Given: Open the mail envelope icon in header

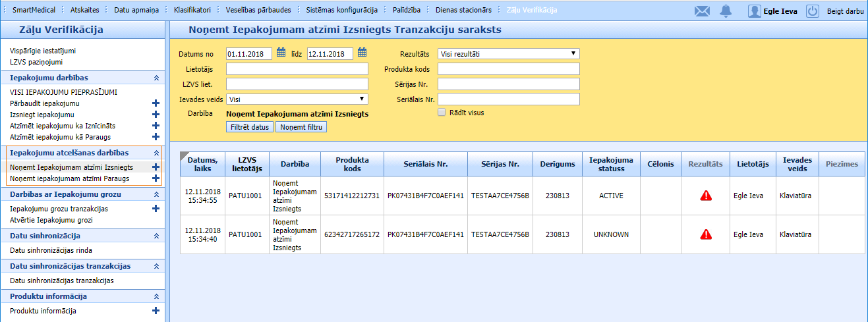Looking at the screenshot, I should click(703, 11).
